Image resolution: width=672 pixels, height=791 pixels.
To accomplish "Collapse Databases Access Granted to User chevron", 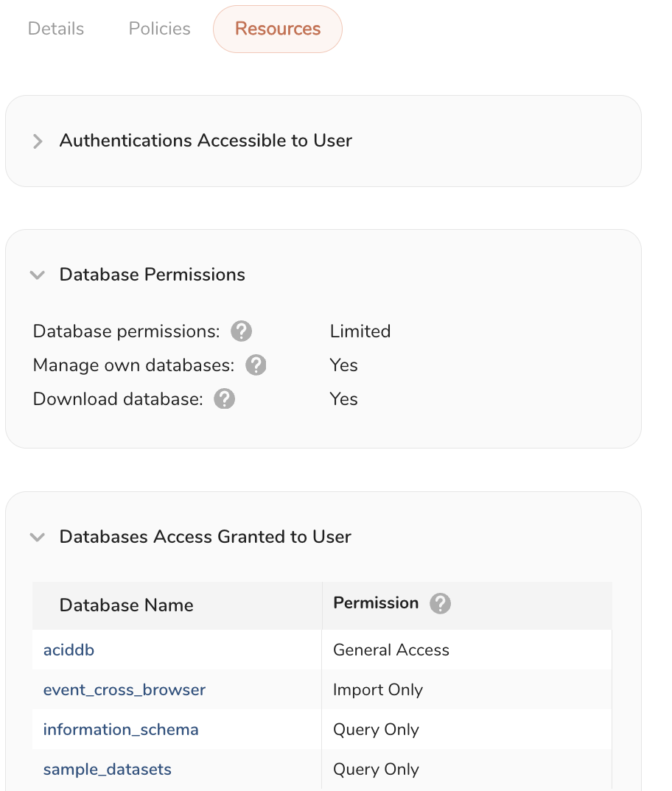I will tap(37, 538).
